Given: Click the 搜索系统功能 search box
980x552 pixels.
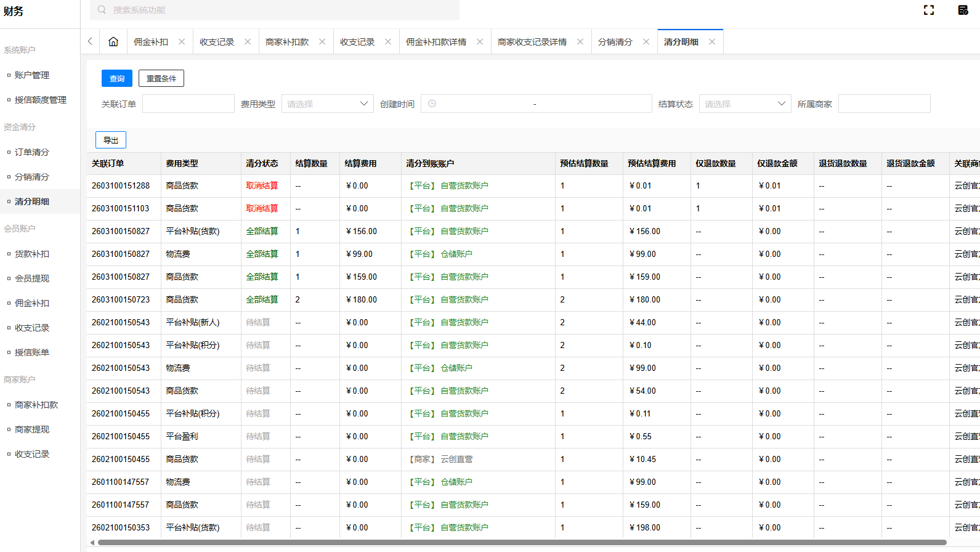Looking at the screenshot, I should (x=275, y=10).
